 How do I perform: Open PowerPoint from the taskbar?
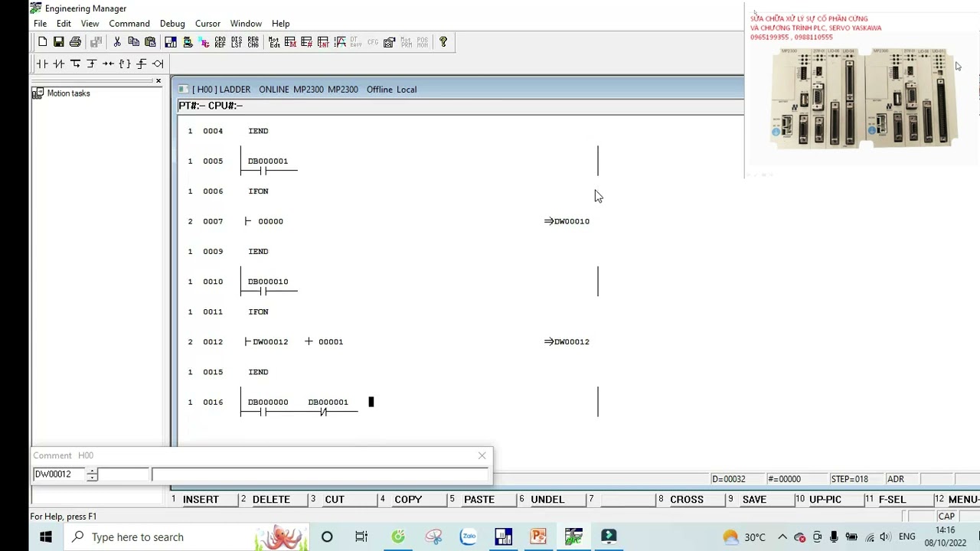click(x=538, y=536)
